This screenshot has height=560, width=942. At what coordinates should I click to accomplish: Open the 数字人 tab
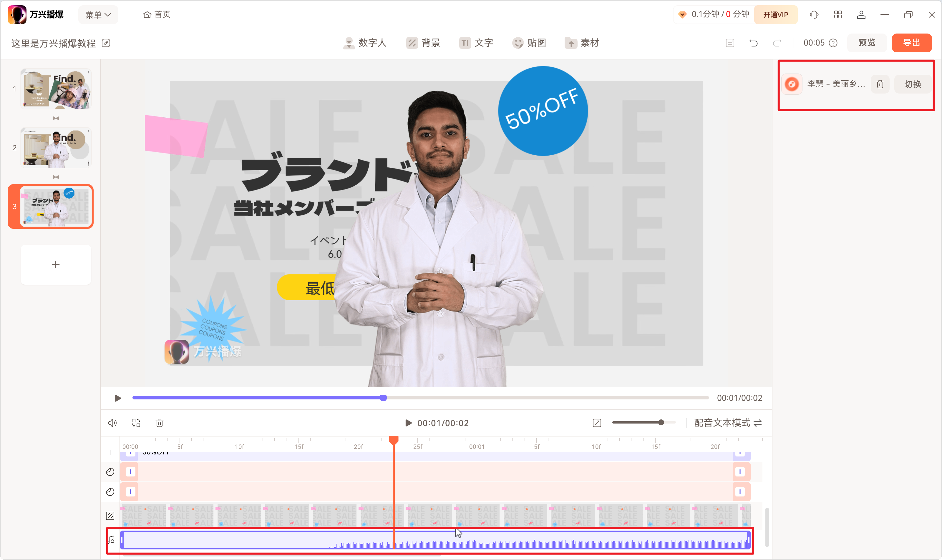point(364,43)
